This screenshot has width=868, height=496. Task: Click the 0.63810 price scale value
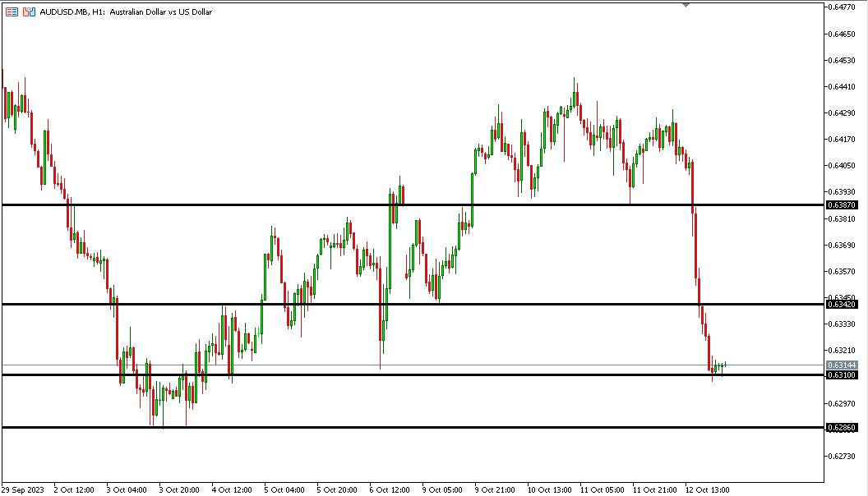click(x=842, y=218)
